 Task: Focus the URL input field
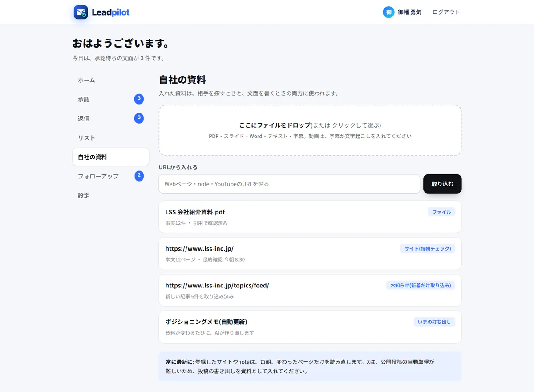pyautogui.click(x=289, y=184)
